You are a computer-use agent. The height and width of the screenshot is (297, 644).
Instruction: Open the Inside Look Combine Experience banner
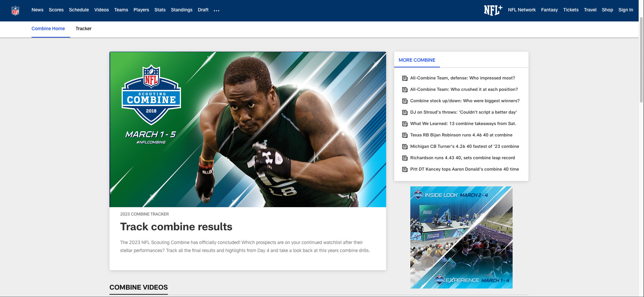tap(461, 237)
